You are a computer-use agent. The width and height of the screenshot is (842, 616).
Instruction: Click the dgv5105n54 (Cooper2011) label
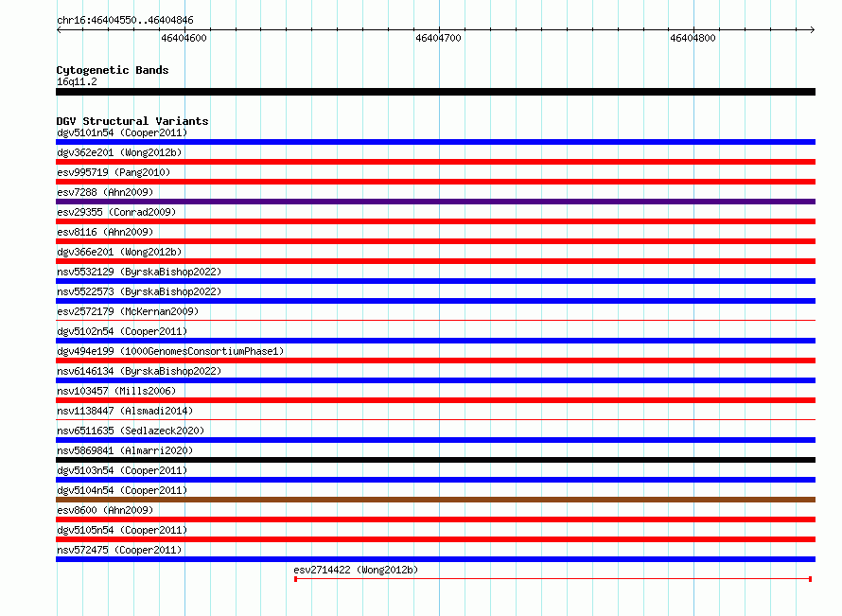[122, 530]
